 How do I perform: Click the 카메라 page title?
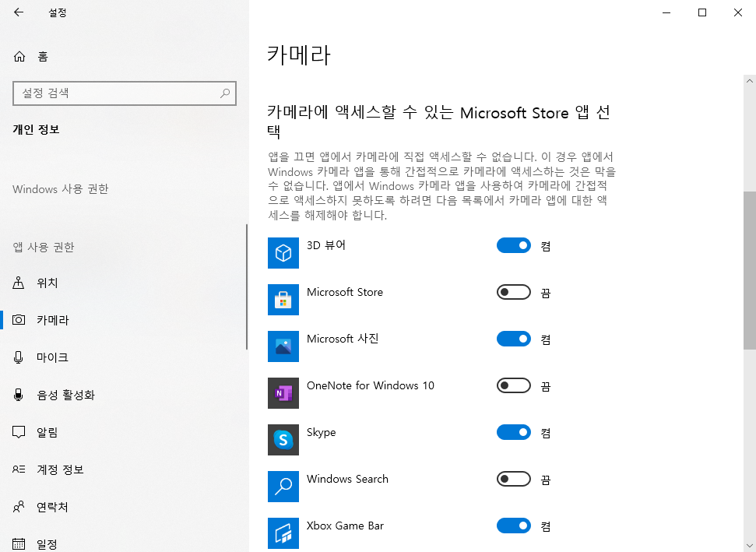(x=299, y=54)
